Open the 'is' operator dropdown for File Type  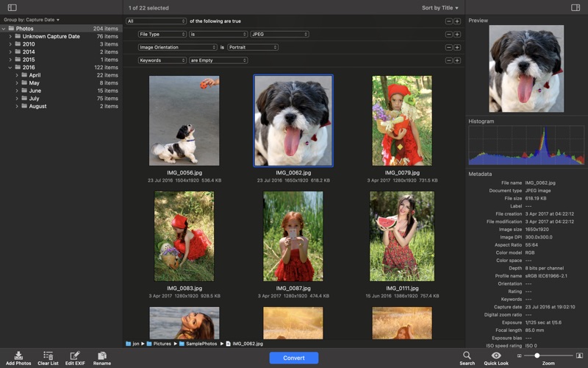[218, 34]
